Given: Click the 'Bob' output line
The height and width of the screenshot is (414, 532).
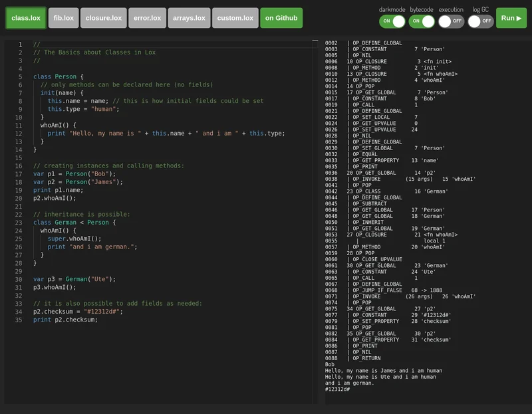Looking at the screenshot, I should click(329, 365).
